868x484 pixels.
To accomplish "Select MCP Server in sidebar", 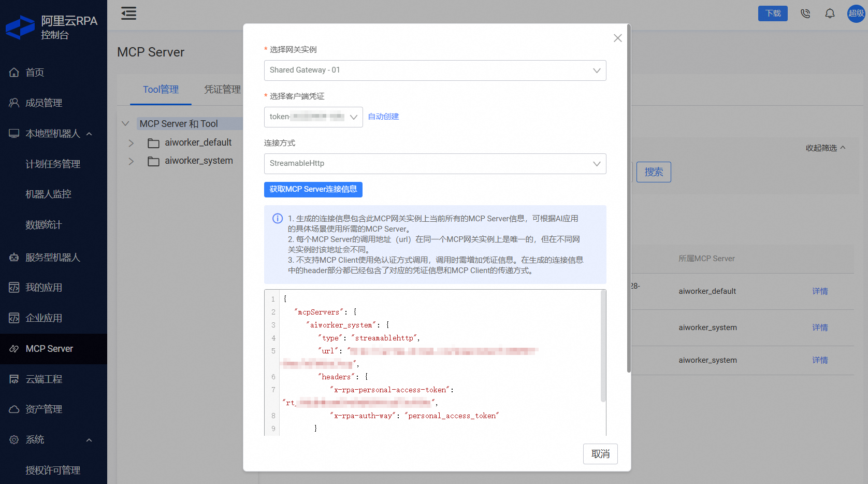I will pyautogui.click(x=53, y=349).
